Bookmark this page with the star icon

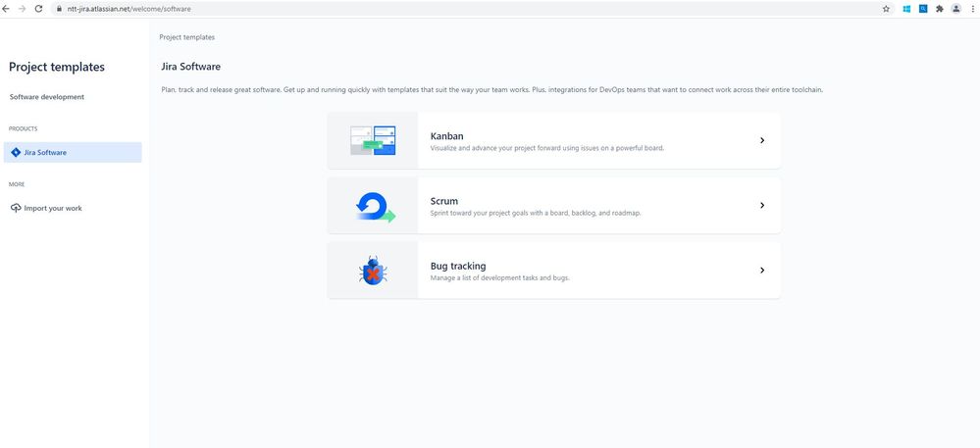point(886,9)
